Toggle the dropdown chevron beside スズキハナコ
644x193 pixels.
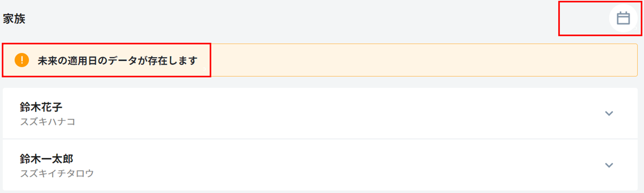click(609, 113)
